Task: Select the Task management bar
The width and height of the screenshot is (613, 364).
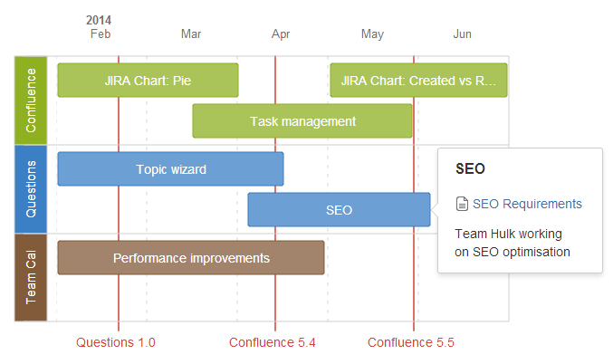Action: pos(302,120)
